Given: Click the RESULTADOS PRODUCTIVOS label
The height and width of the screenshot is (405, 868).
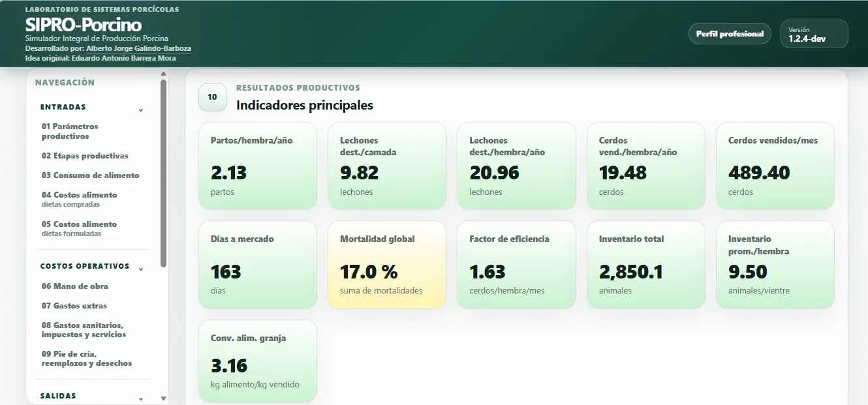Looking at the screenshot, I should (298, 87).
